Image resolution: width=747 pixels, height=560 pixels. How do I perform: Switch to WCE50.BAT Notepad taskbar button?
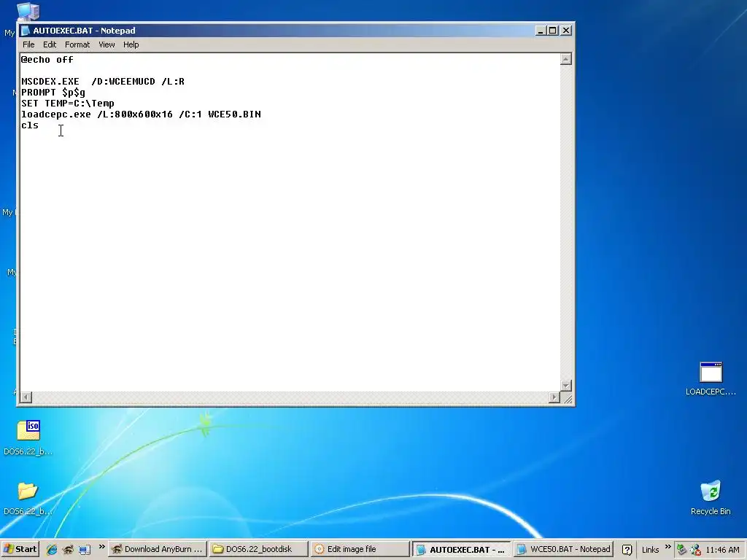click(x=562, y=549)
